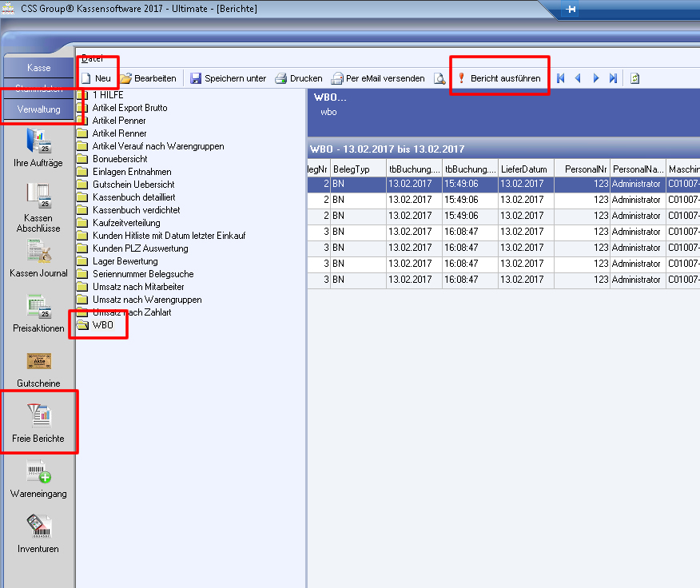The image size is (700, 588).
Task: Switch to the Verwaltung tab
Action: [x=38, y=109]
